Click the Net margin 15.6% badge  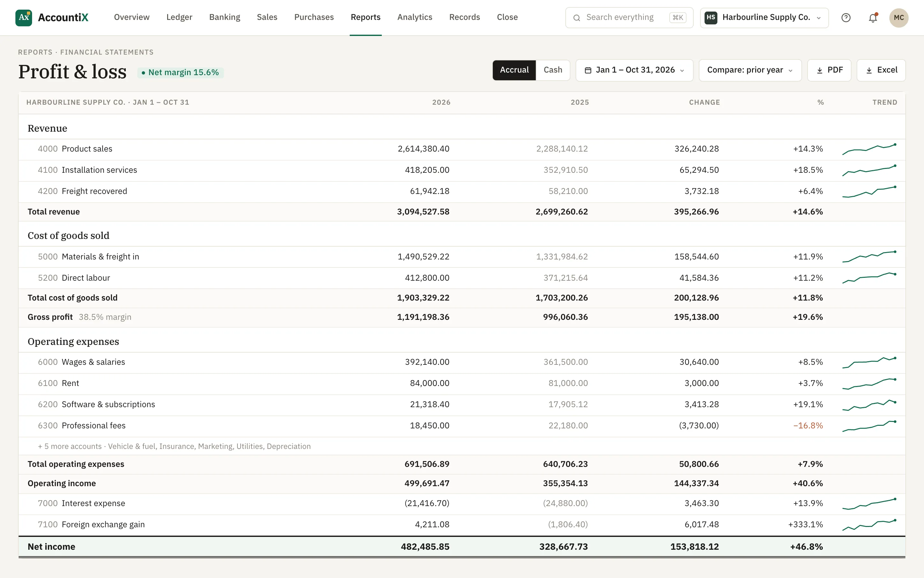point(180,73)
